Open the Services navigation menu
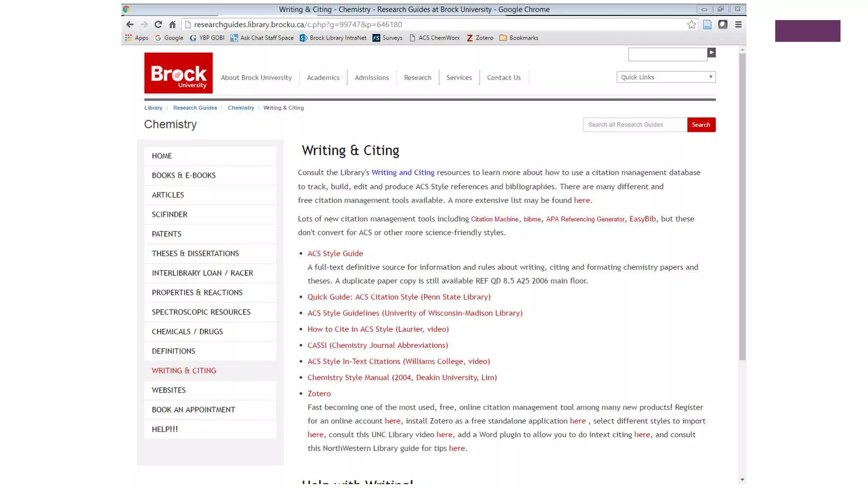This screenshot has width=868, height=488. coord(459,78)
